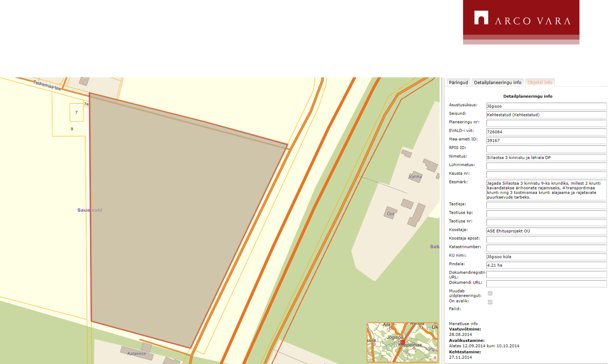Image resolution: width=608 pixels, height=364 pixels.
Task: Close the overview minimap with red X
Action: point(434,358)
